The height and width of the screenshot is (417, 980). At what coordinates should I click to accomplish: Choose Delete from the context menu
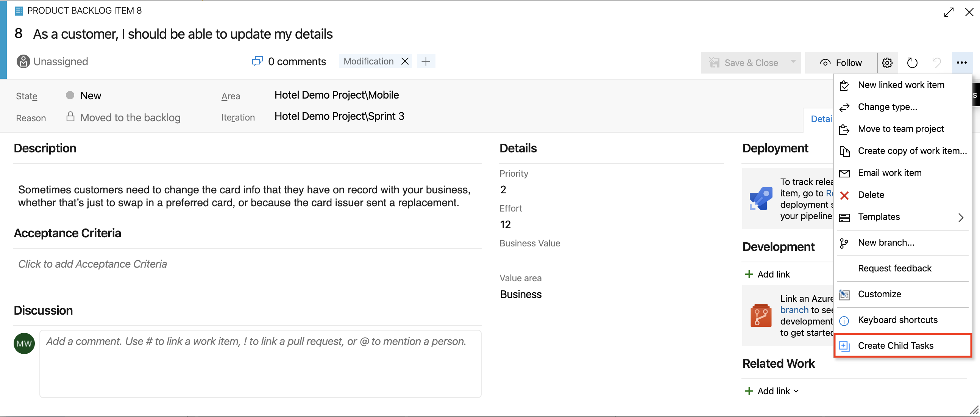click(871, 194)
